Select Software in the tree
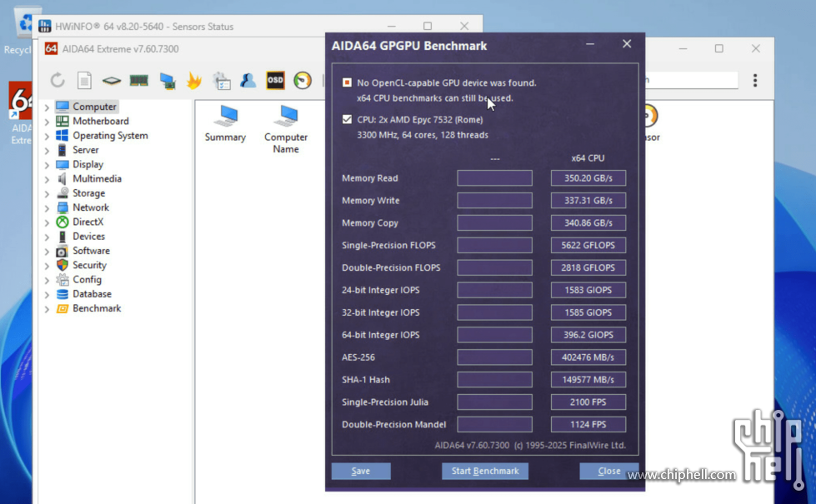The image size is (816, 504). 91,251
